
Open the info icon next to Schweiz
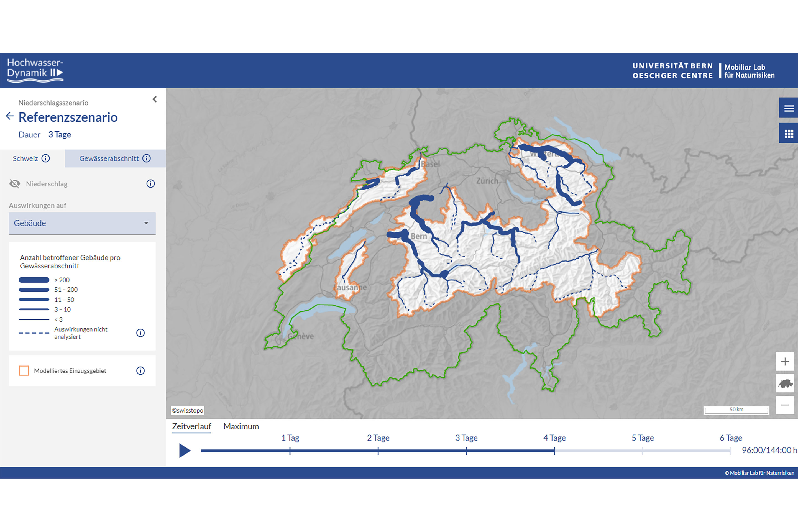[45, 158]
